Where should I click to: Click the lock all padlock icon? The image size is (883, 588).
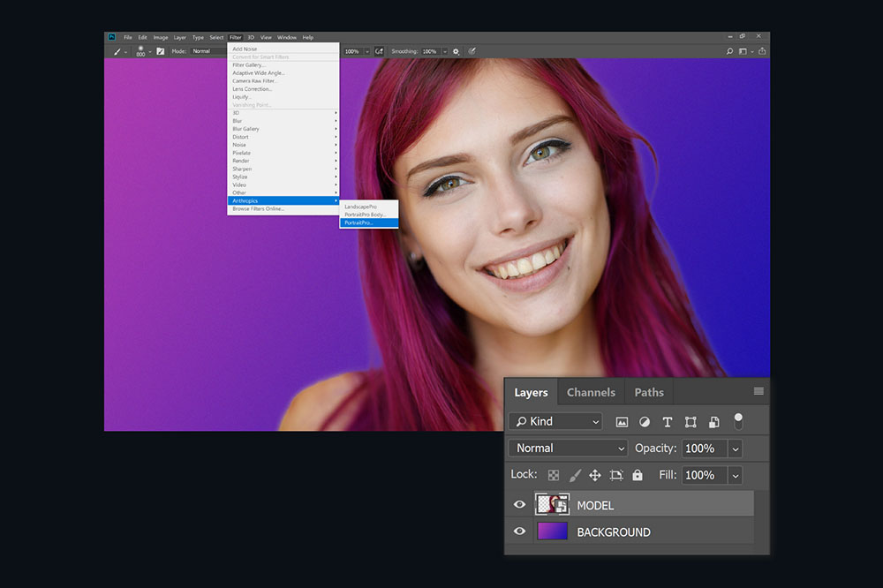tap(638, 475)
